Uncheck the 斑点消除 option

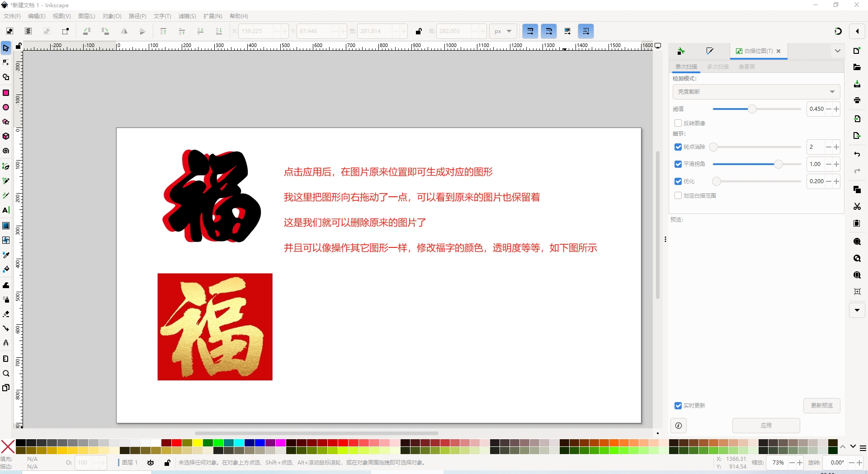click(678, 147)
